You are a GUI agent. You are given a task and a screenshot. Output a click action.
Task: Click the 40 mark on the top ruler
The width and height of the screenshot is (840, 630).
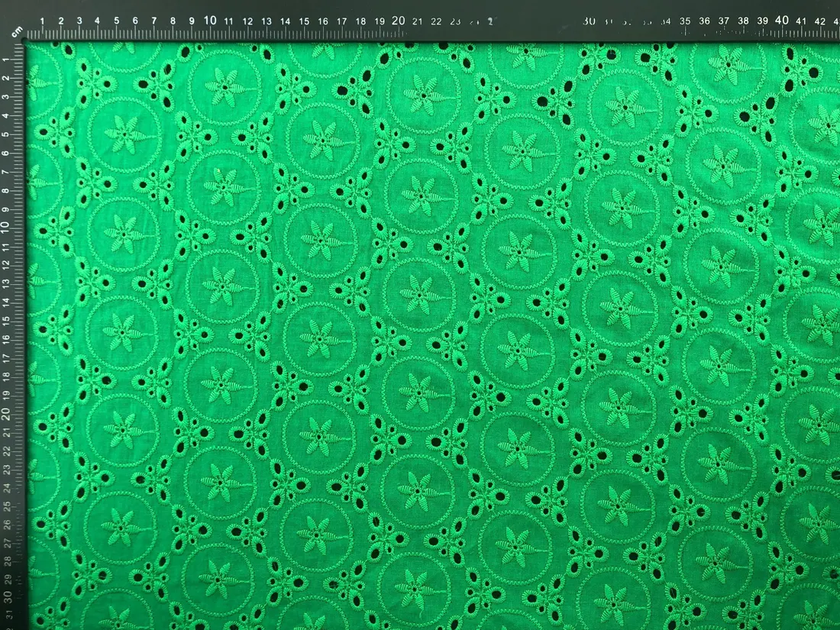pyautogui.click(x=782, y=20)
